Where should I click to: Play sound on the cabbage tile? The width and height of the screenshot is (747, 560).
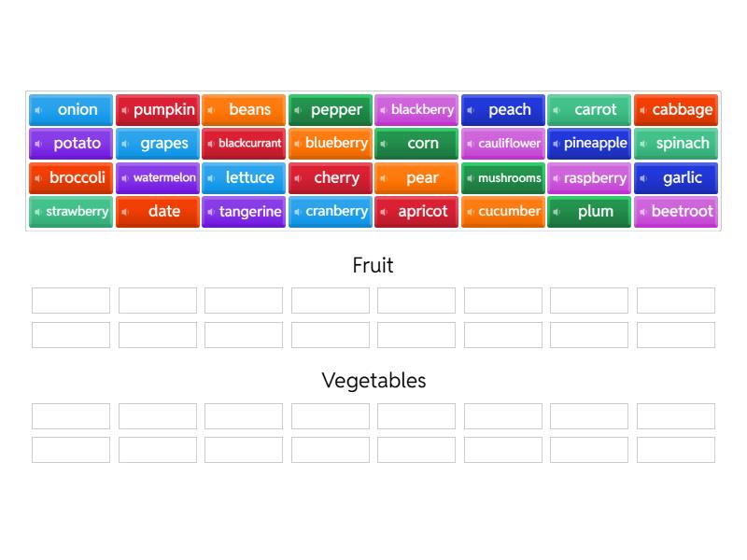(x=642, y=110)
